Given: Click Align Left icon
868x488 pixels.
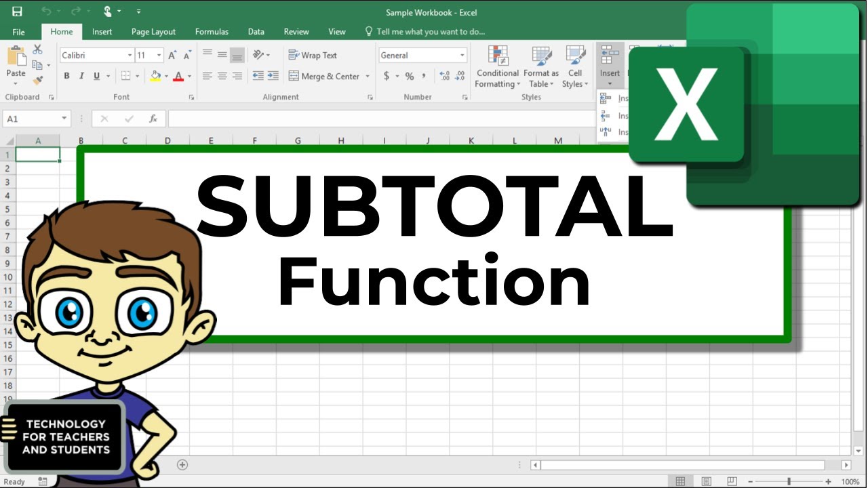Looking at the screenshot, I should 208,76.
